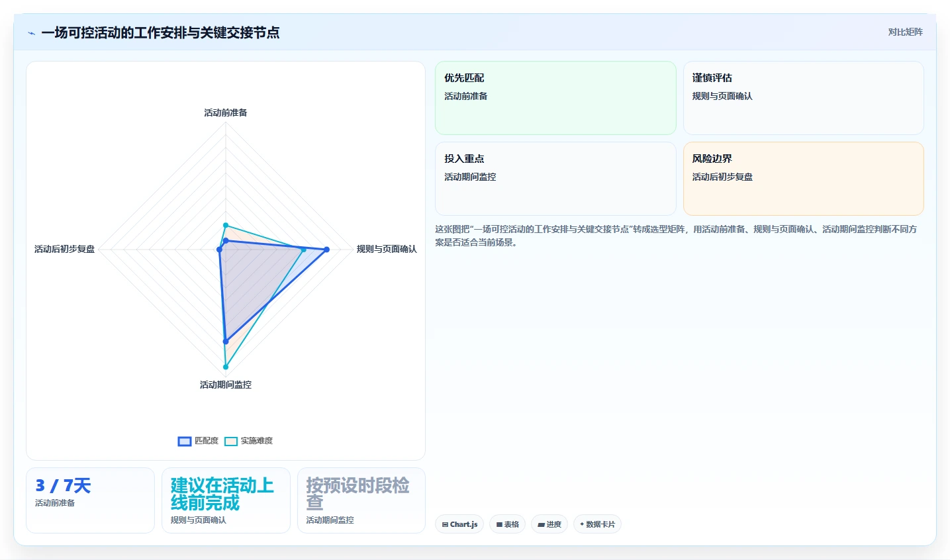This screenshot has width=950, height=560.
Task: Select the 数据卡片 tag chip
Action: pyautogui.click(x=597, y=524)
